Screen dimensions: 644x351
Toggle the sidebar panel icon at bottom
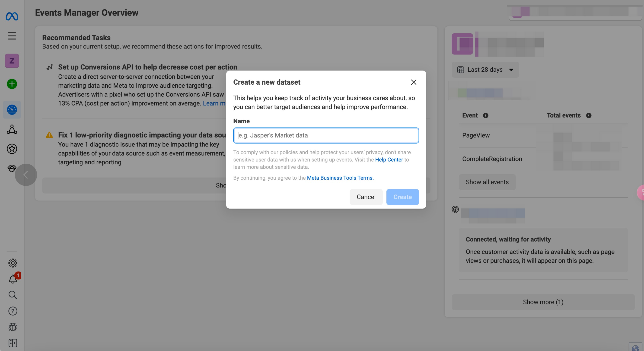[x=13, y=343]
